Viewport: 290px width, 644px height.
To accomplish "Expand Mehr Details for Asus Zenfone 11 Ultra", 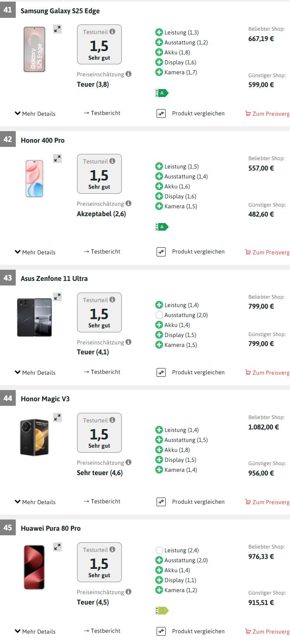I will (x=35, y=373).
